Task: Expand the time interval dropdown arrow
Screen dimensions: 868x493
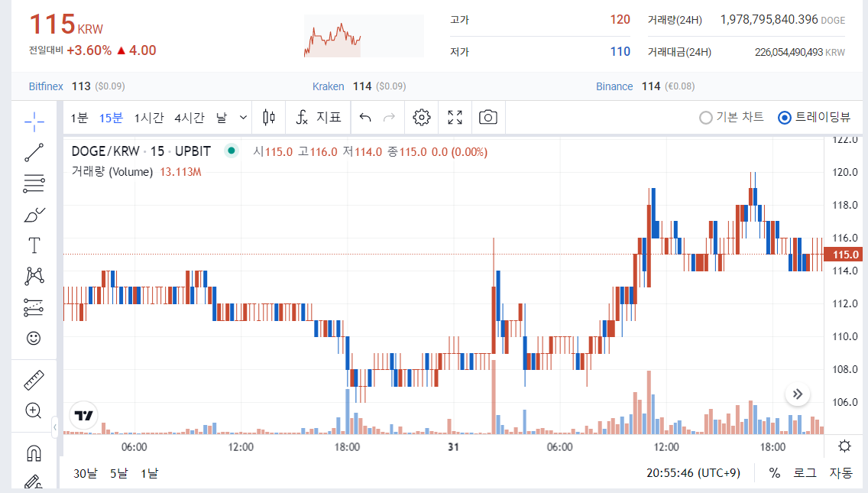Action: [x=243, y=118]
